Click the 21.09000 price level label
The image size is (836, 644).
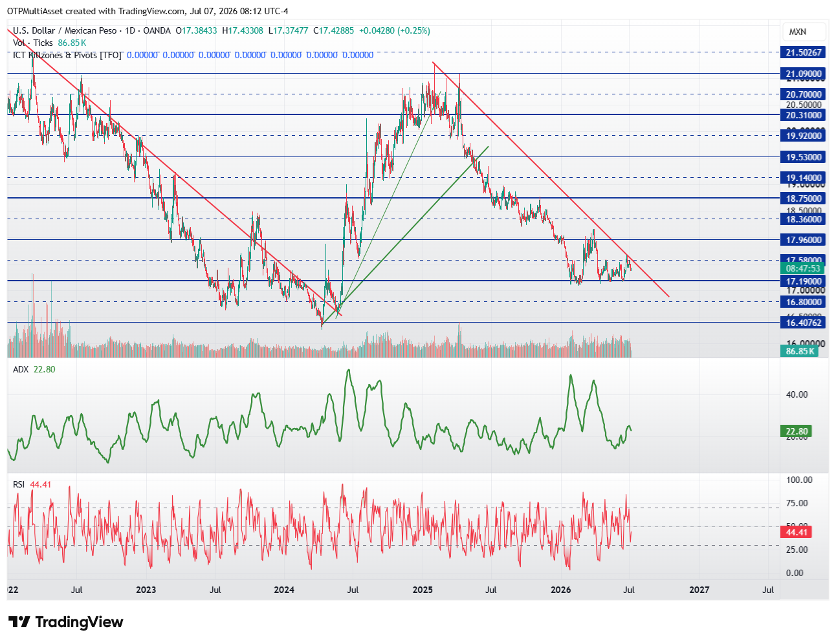tap(804, 74)
